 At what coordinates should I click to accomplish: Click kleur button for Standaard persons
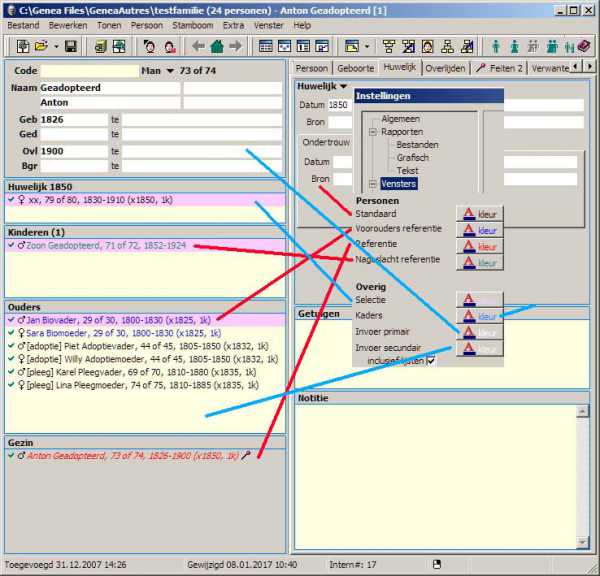(479, 214)
